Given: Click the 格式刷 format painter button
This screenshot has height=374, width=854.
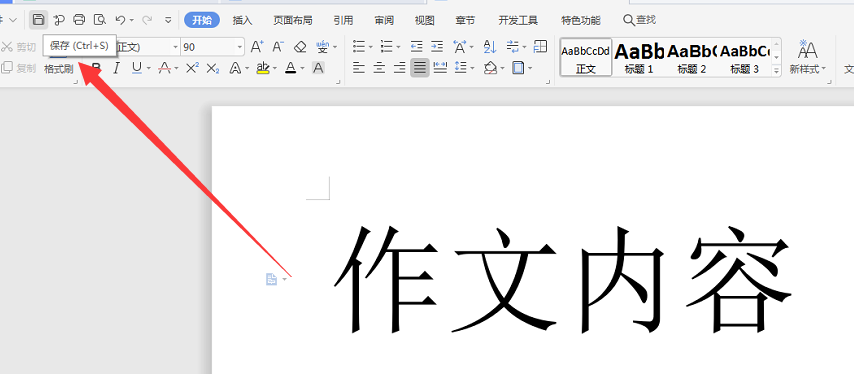Looking at the screenshot, I should coord(59,69).
